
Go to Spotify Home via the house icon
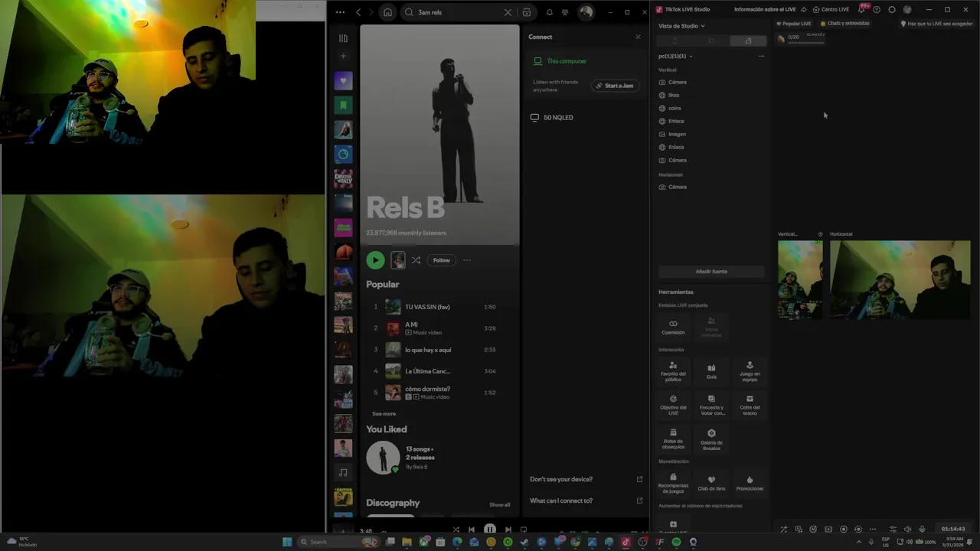click(387, 12)
